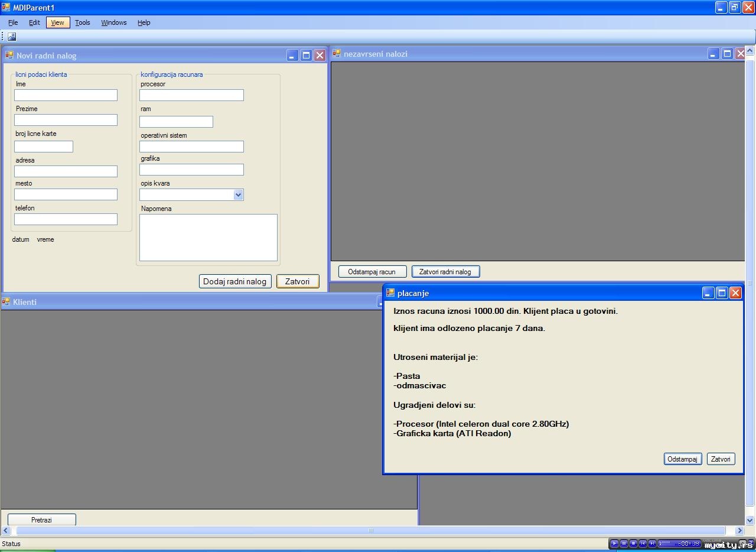
Task: Click the Ime input field
Action: coord(66,95)
